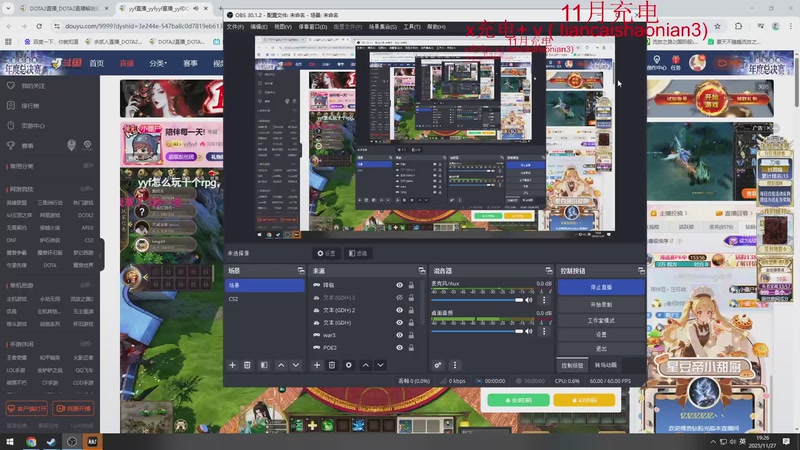
Task: Delete the selected scene with trash icon
Action: 247,365
